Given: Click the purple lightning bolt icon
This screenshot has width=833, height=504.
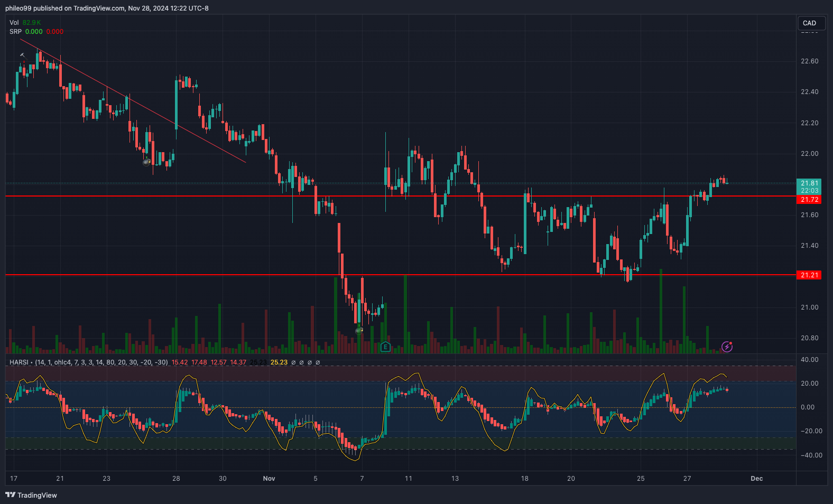Looking at the screenshot, I should pos(727,347).
